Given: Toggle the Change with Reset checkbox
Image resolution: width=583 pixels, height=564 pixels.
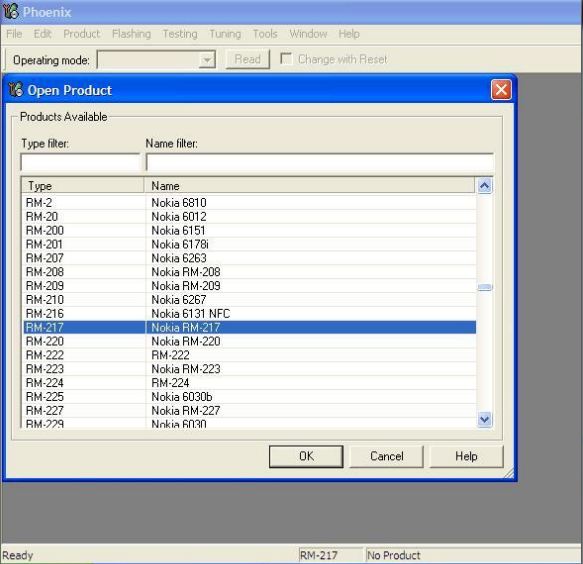Looking at the screenshot, I should tap(286, 59).
